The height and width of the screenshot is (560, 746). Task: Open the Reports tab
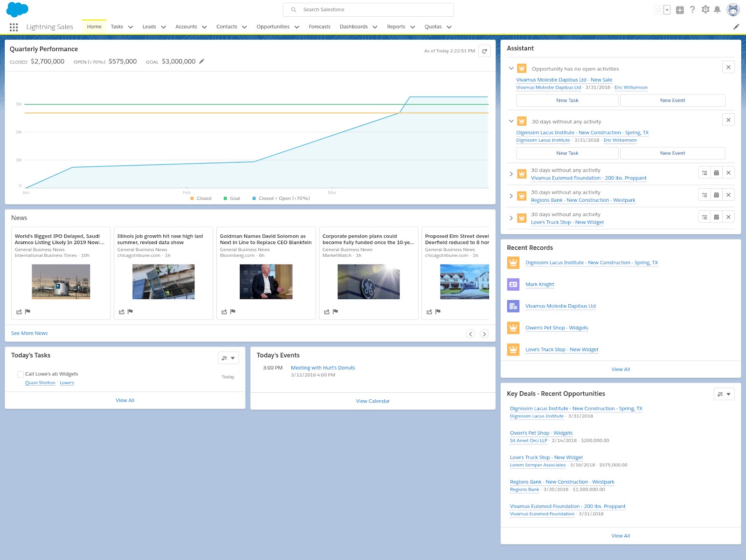click(x=396, y=27)
